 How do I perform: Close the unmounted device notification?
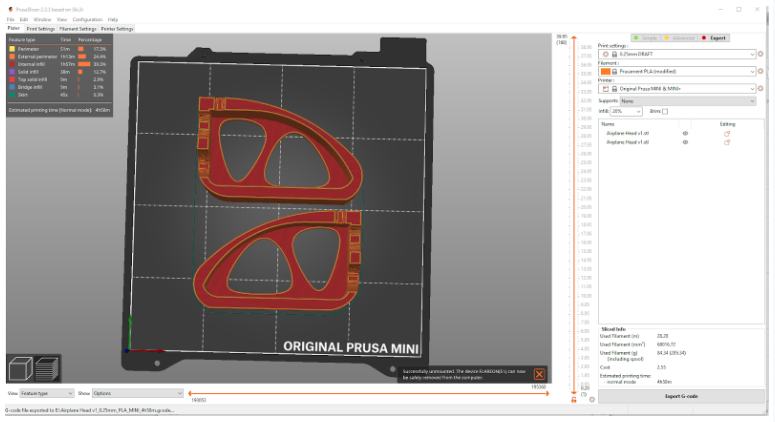click(539, 374)
